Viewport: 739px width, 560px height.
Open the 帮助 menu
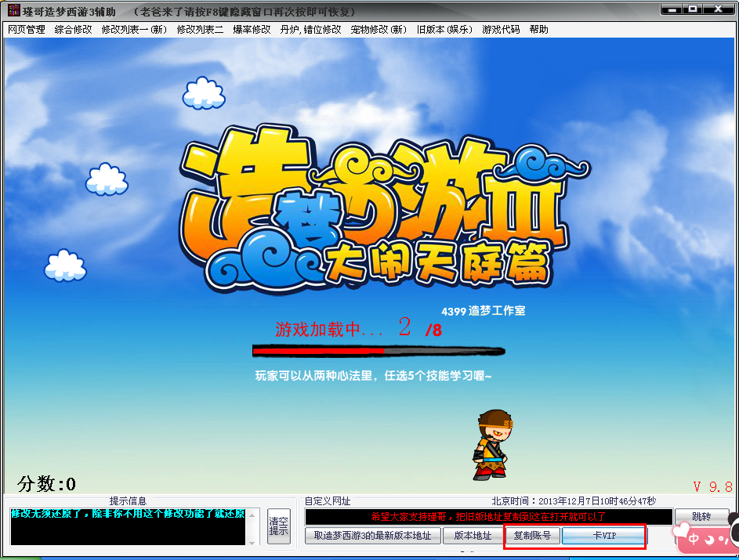tap(538, 30)
